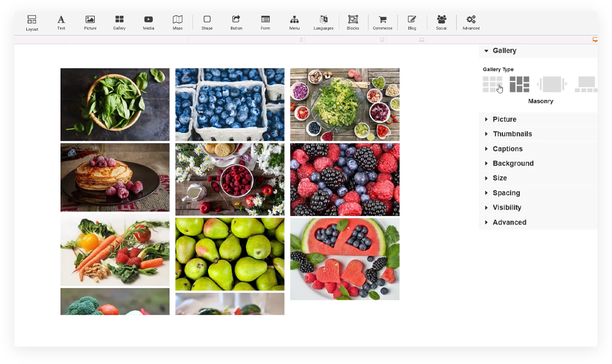Select the slideshow gallery type

[x=551, y=84]
